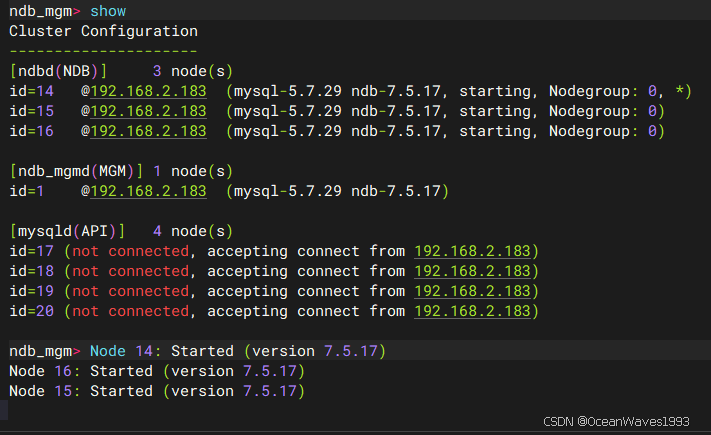This screenshot has width=711, height=435.
Task: Click 'starting,' on the id=15 row
Action: pyautogui.click(x=499, y=111)
